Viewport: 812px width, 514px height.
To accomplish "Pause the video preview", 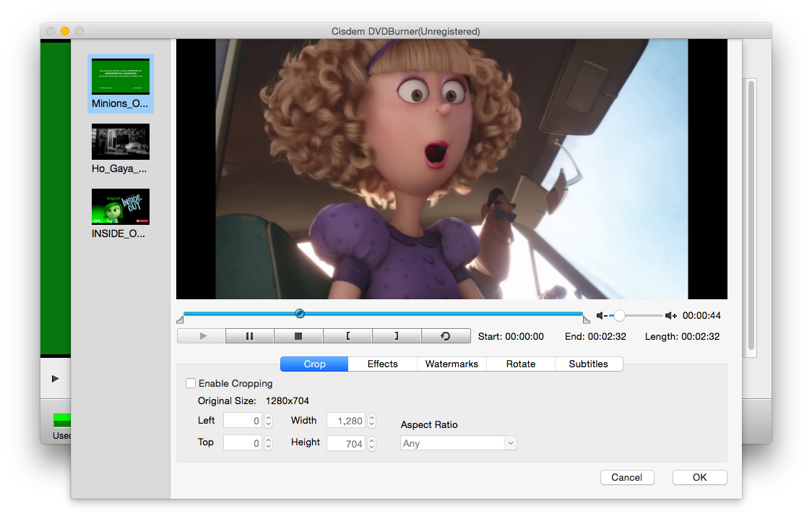I will (x=250, y=336).
